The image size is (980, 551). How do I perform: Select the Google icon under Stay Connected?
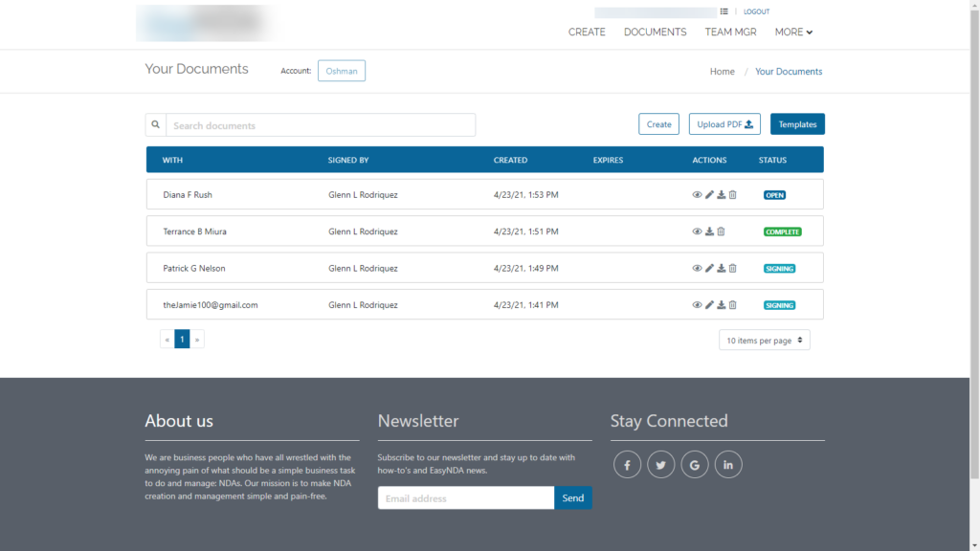(x=695, y=464)
